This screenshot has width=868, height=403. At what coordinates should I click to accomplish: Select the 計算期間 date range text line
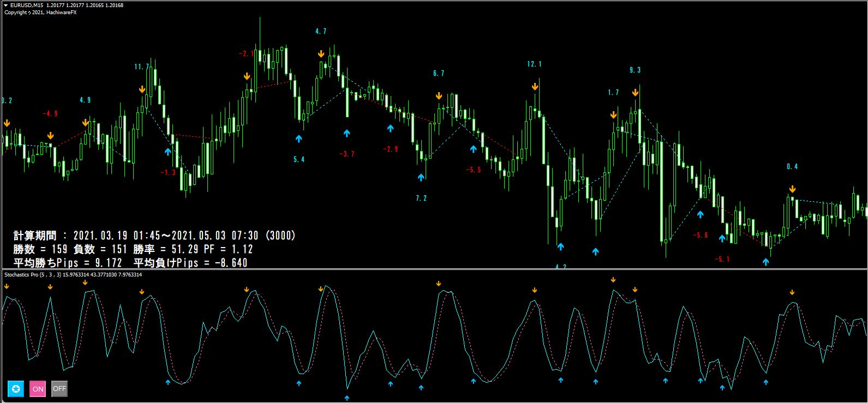click(154, 236)
